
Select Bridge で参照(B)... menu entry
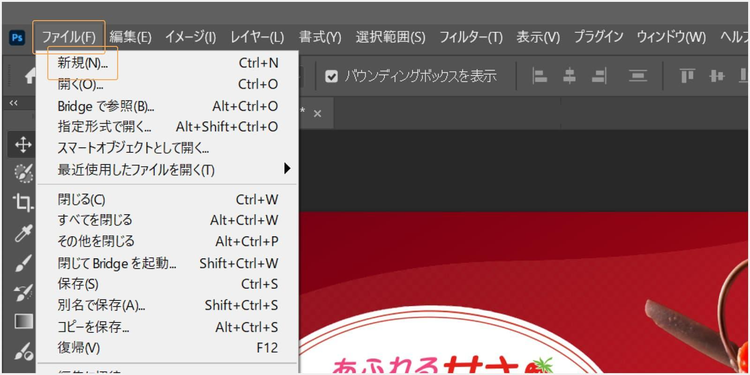click(x=167, y=106)
